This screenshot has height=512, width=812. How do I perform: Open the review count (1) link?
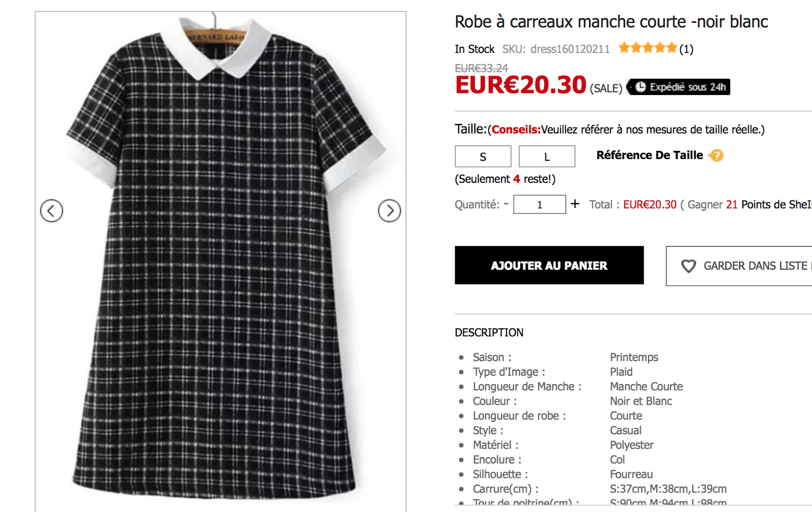coord(686,49)
